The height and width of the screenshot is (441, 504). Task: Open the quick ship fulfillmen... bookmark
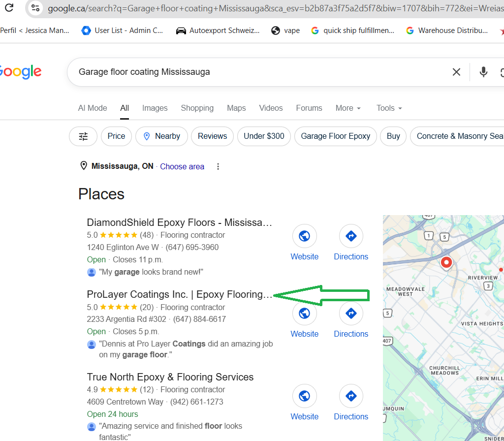point(352,31)
